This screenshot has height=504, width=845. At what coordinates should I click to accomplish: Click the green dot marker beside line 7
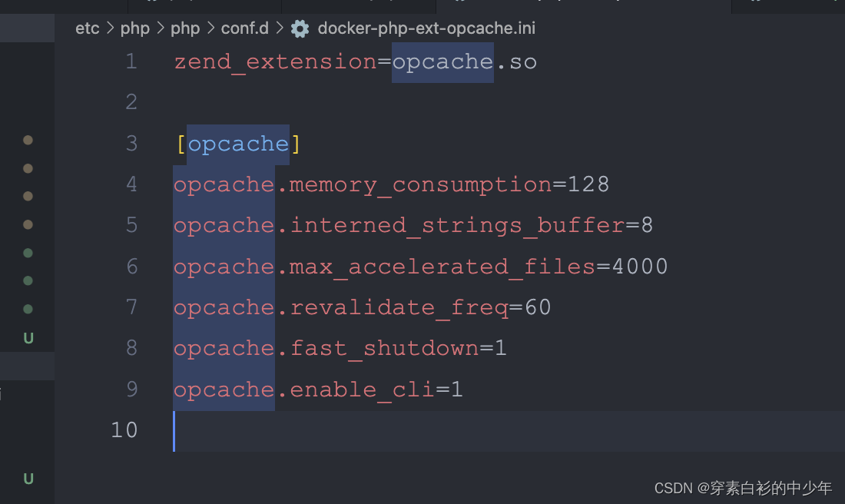(x=28, y=253)
